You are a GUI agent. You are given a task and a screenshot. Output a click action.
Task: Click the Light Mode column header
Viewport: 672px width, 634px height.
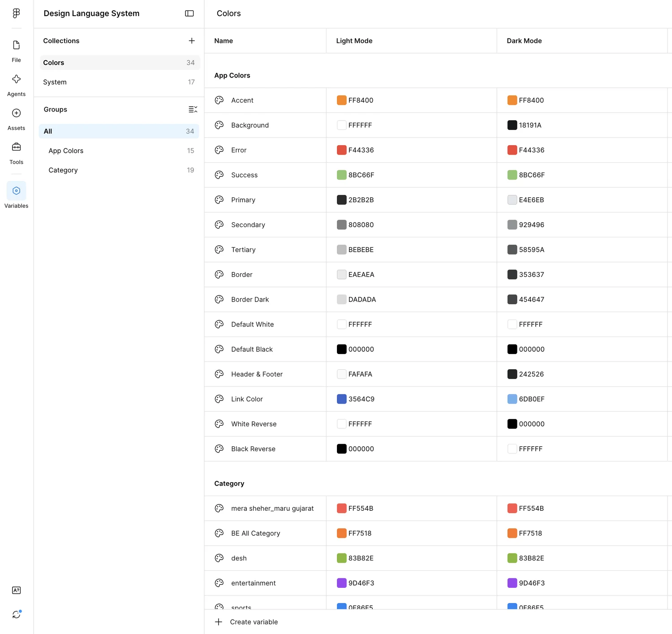click(x=354, y=41)
